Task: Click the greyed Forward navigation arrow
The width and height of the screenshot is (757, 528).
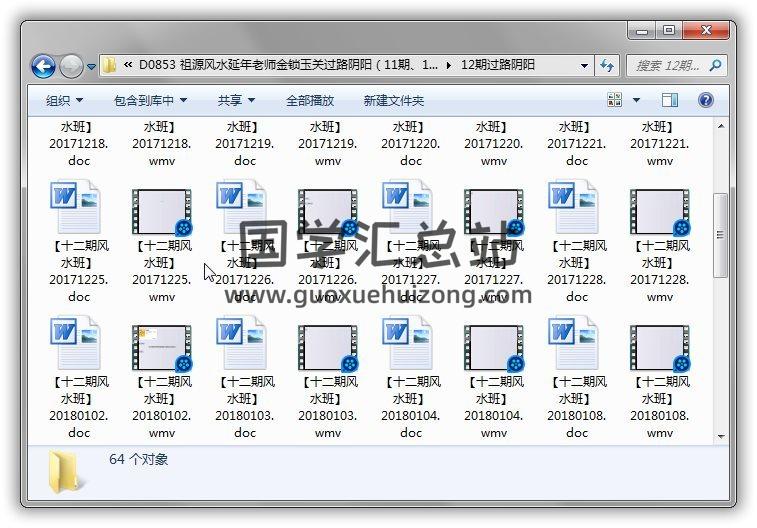Action: click(71, 66)
